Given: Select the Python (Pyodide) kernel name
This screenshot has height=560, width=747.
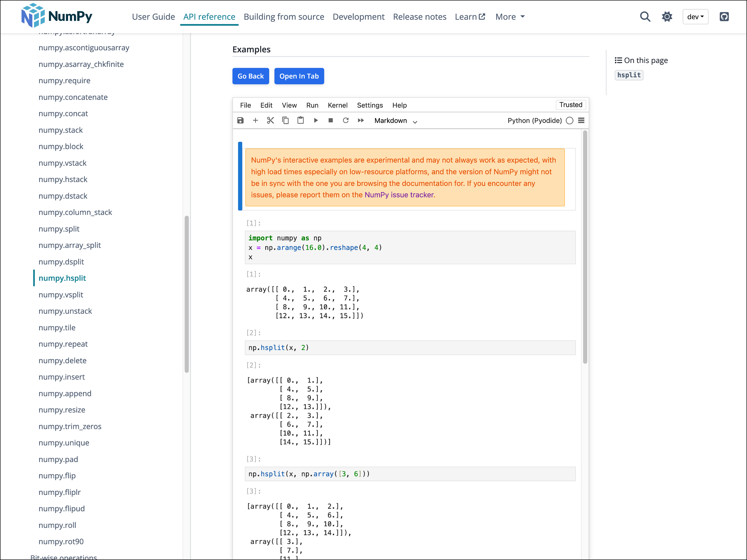Looking at the screenshot, I should pos(534,121).
